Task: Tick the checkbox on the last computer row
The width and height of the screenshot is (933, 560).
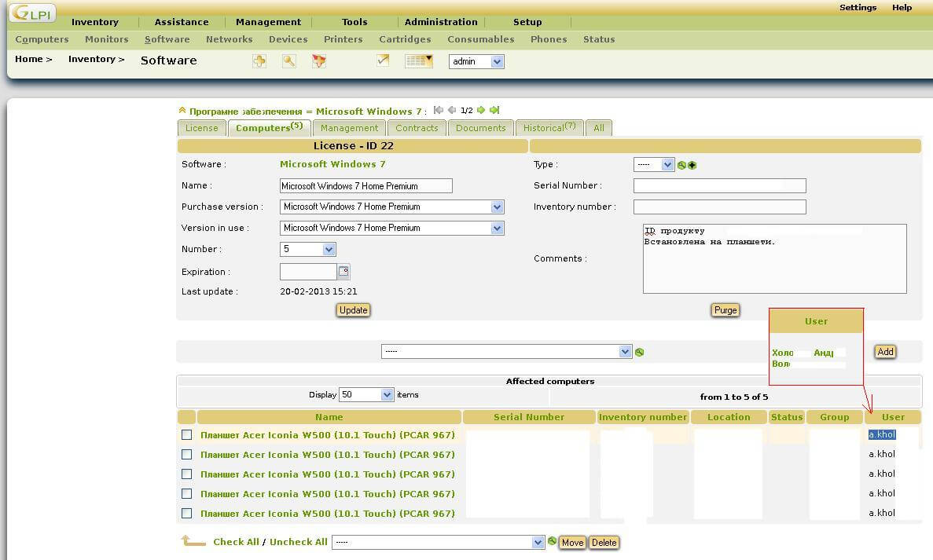Action: (186, 513)
